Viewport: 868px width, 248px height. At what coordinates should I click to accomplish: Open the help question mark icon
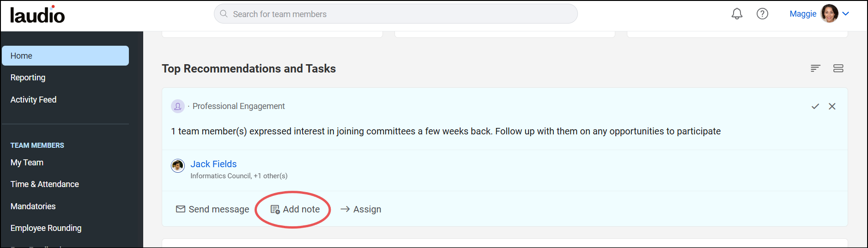762,14
